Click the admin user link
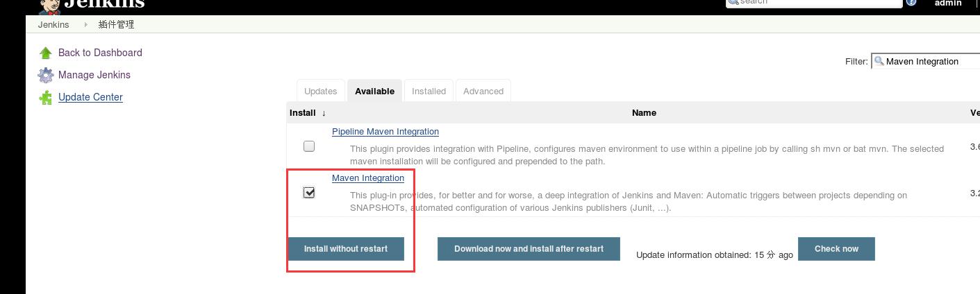The width and height of the screenshot is (980, 294). [x=948, y=3]
